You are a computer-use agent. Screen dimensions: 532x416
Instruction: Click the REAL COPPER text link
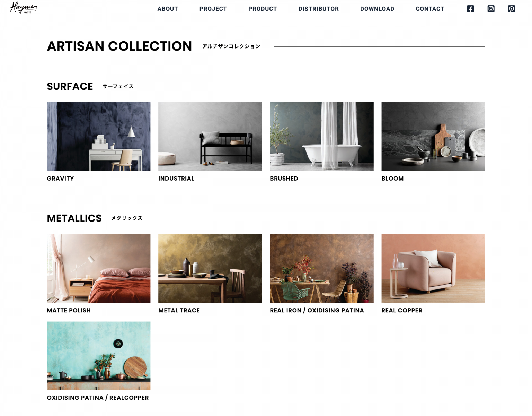point(402,311)
